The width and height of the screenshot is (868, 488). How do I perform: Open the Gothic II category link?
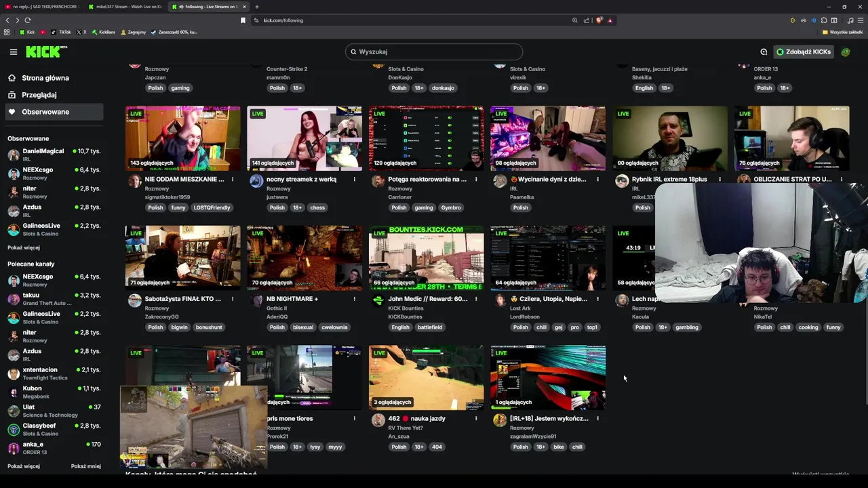pyautogui.click(x=277, y=308)
